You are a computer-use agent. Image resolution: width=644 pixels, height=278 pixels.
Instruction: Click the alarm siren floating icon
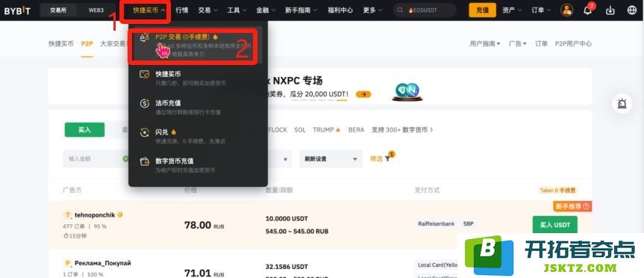[x=622, y=103]
